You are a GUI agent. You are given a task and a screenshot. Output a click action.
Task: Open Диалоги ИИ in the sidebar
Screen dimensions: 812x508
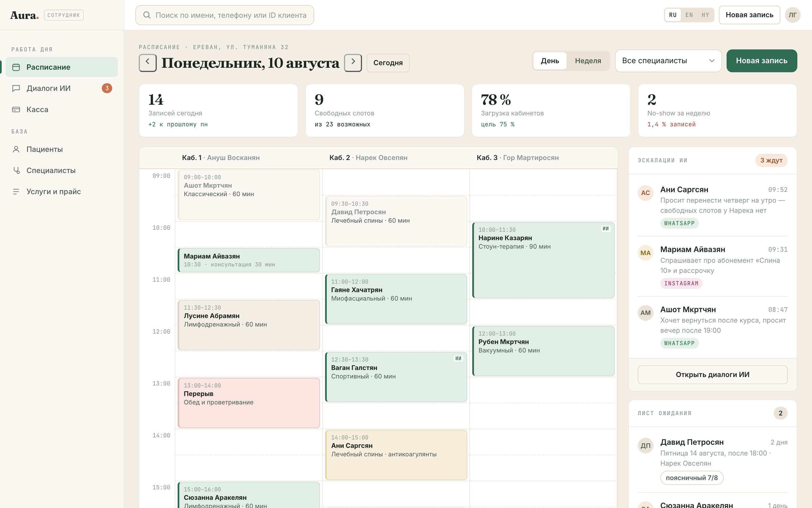click(x=62, y=88)
